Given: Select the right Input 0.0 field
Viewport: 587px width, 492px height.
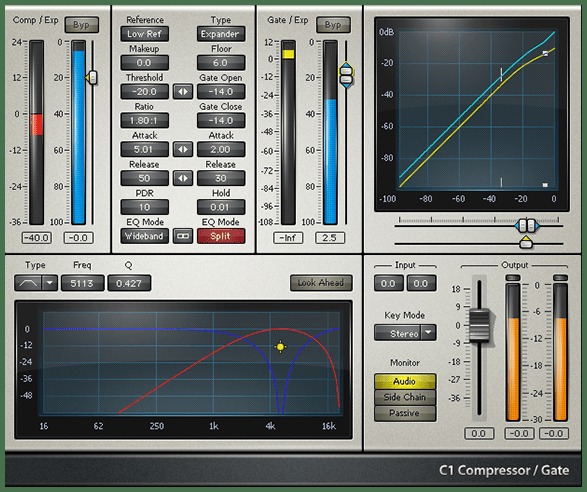Looking at the screenshot, I should (x=421, y=283).
